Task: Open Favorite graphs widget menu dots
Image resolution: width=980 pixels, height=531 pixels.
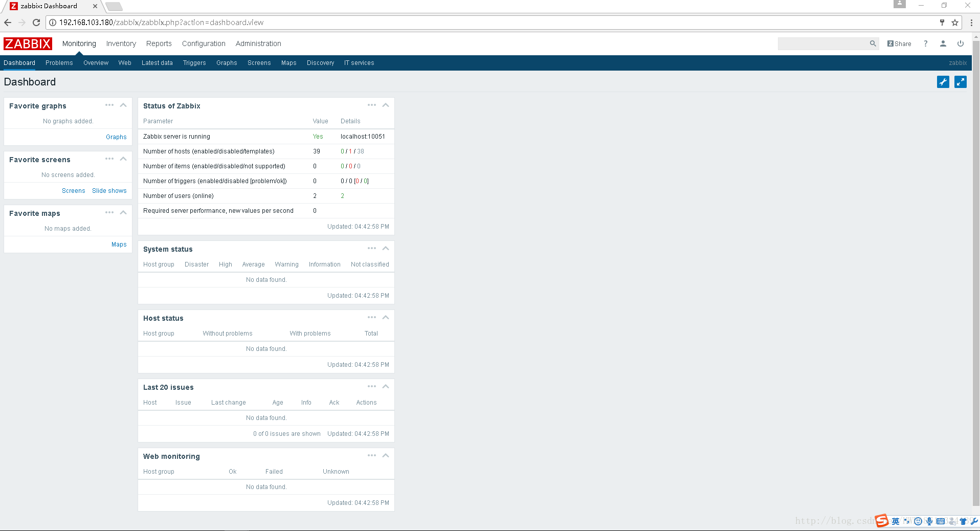Action: (x=109, y=105)
